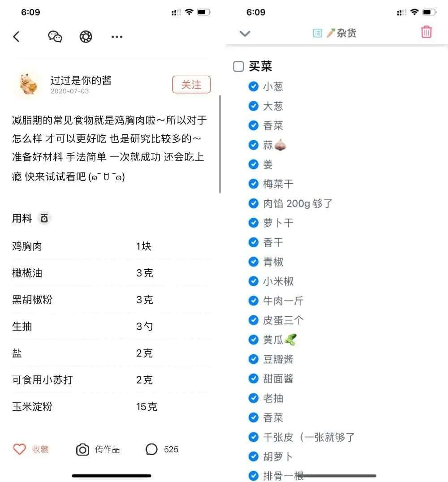
Task: Open the comments bubble showing 525
Action: click(x=151, y=449)
